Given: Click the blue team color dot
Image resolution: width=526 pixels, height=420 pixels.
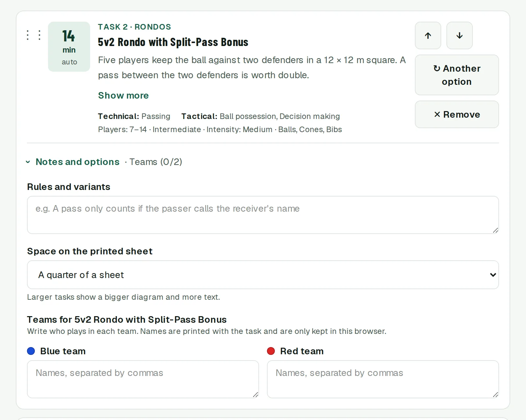Looking at the screenshot, I should pyautogui.click(x=31, y=351).
